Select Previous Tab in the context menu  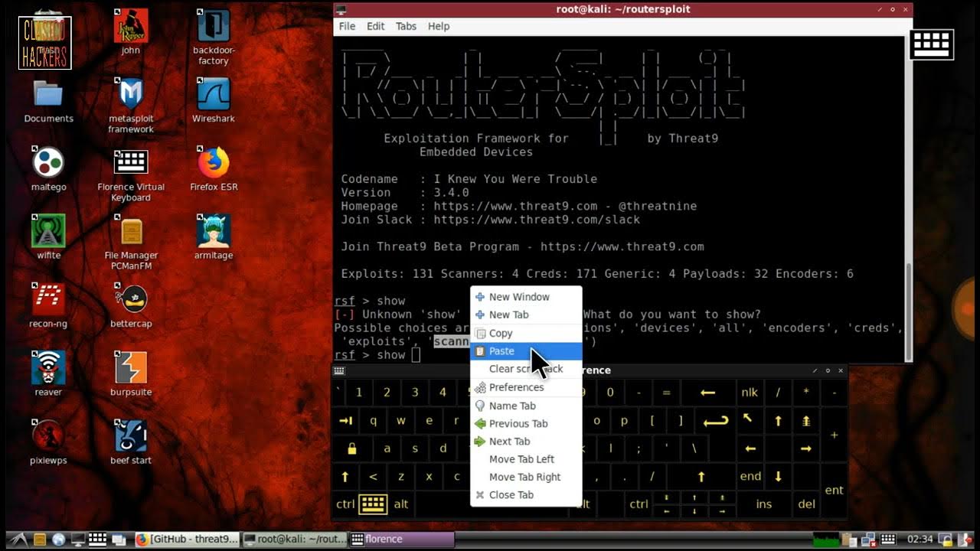[526, 423]
